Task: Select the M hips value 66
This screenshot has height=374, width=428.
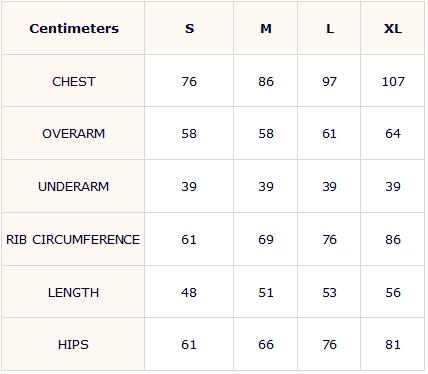Action: (x=266, y=344)
